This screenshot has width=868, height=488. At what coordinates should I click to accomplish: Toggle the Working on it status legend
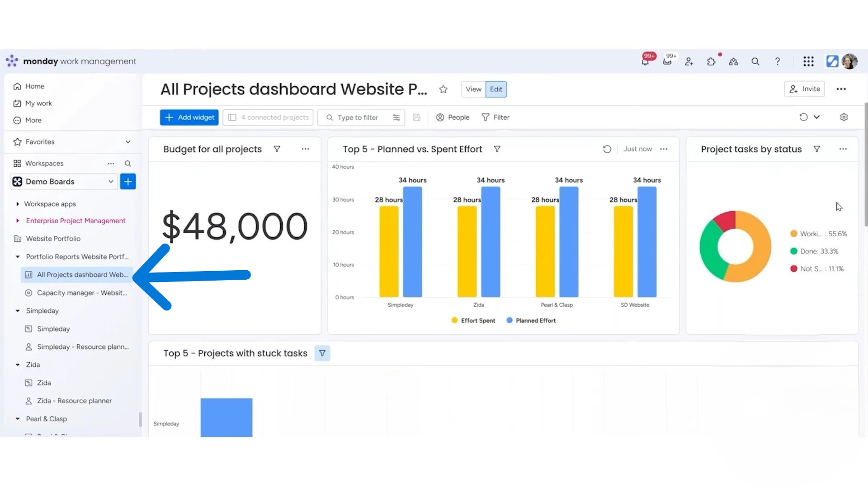click(818, 234)
